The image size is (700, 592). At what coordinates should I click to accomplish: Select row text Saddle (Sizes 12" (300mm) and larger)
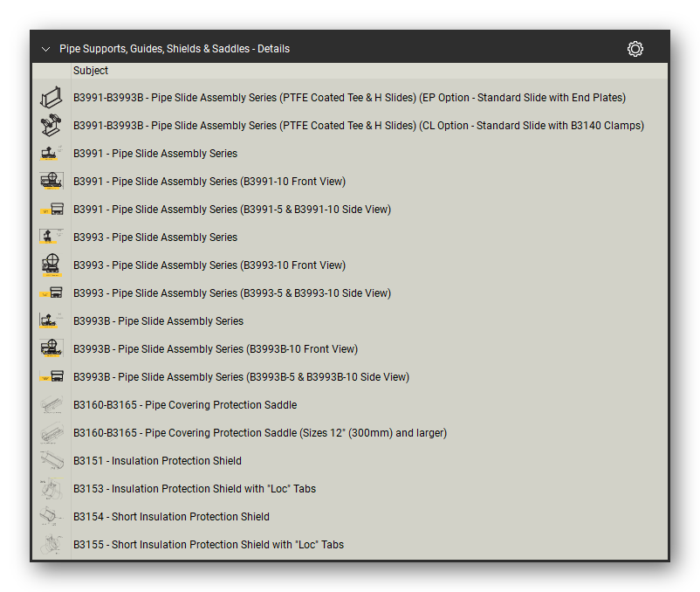click(x=260, y=433)
